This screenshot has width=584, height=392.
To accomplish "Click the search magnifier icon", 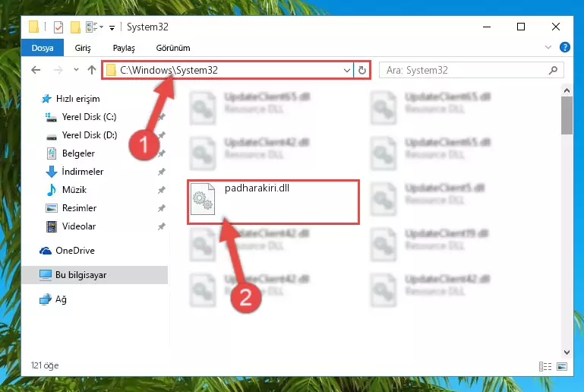I will [x=554, y=70].
